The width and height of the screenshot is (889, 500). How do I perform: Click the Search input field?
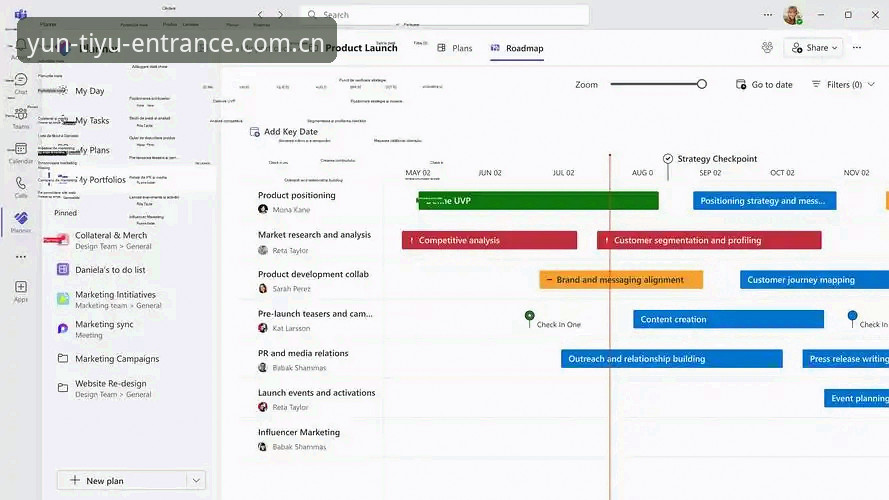pos(444,15)
